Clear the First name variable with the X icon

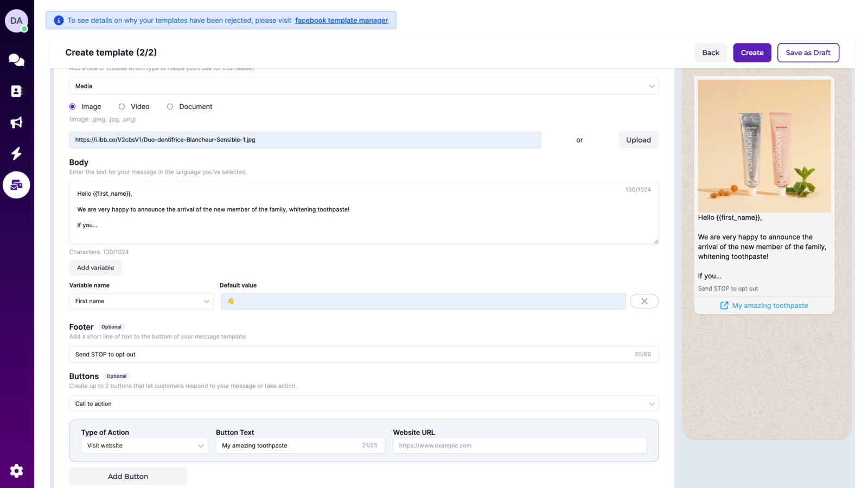(644, 301)
